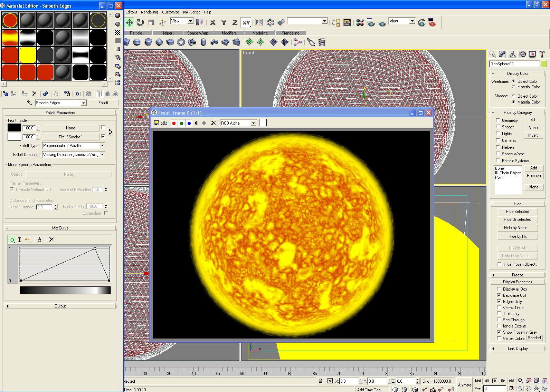Click the Falloff map type button

point(103,103)
